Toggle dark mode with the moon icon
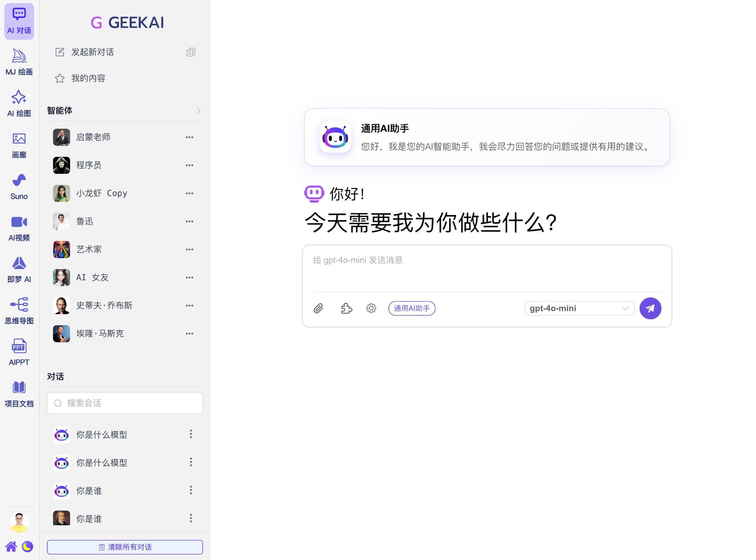Screen dimensions: 756x560 (27, 547)
